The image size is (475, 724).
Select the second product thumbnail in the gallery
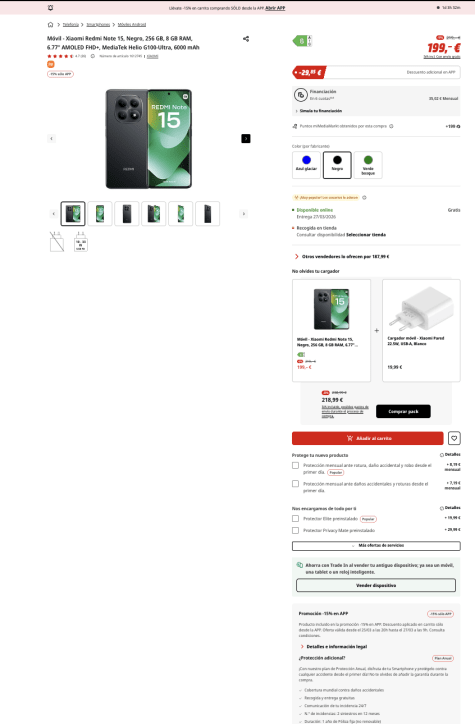click(x=100, y=214)
